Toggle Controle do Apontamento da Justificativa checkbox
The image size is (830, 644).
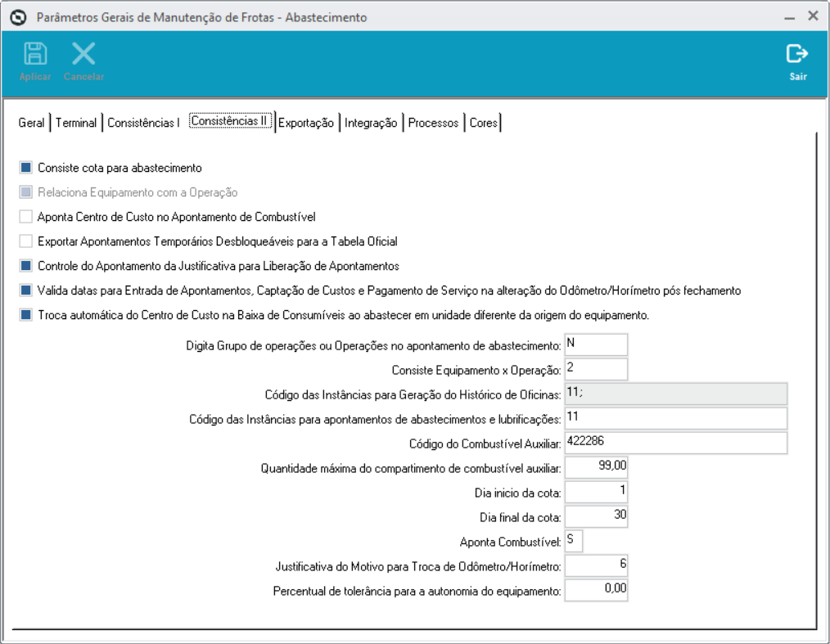point(26,266)
